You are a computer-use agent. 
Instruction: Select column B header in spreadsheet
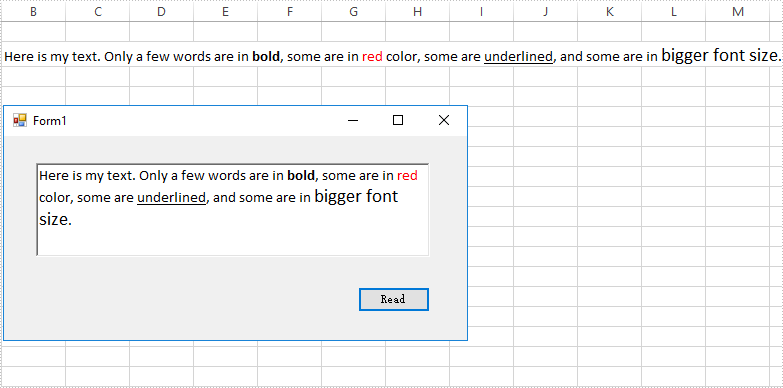pyautogui.click(x=33, y=11)
